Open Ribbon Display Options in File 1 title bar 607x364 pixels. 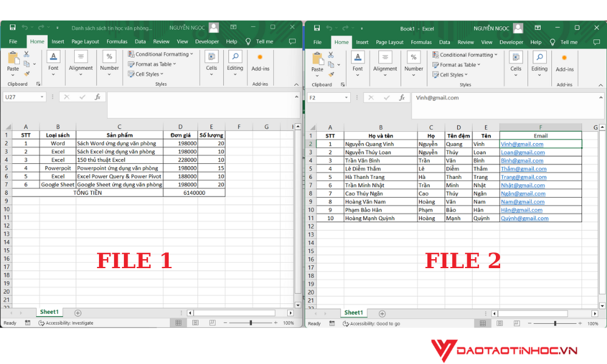(234, 27)
